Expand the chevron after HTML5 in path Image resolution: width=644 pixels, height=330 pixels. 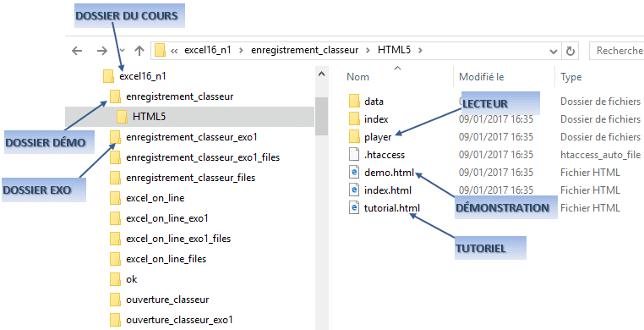pyautogui.click(x=419, y=51)
